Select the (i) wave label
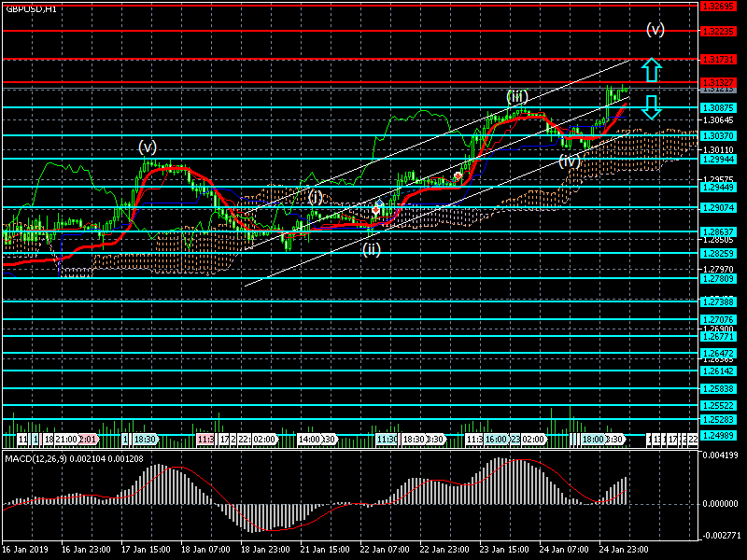The image size is (747, 560). click(316, 197)
